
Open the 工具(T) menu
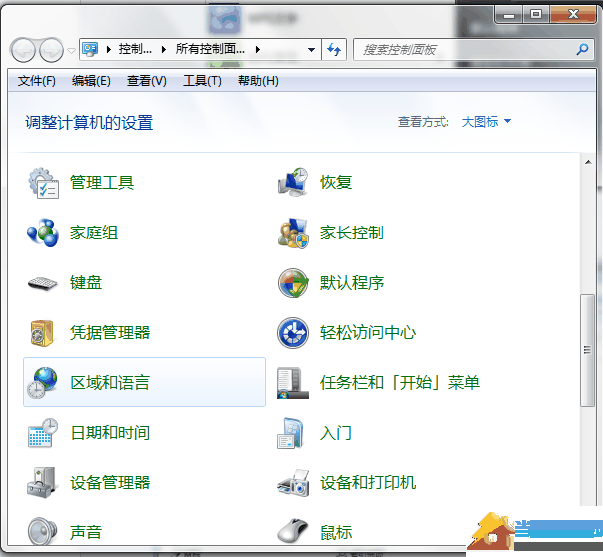pos(201,81)
